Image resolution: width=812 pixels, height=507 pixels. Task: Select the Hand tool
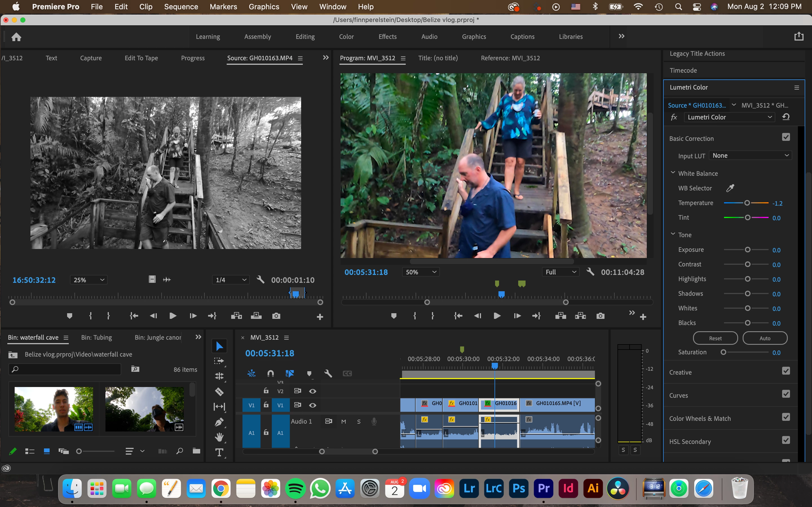219,437
